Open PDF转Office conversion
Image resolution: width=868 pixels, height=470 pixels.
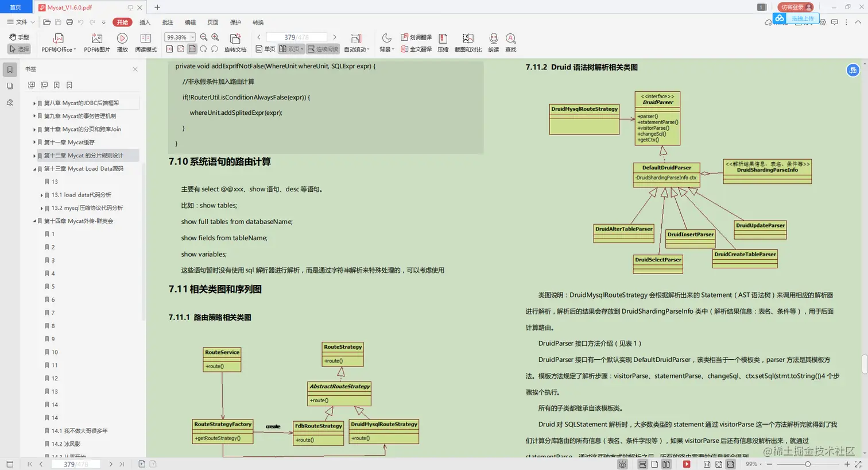58,43
